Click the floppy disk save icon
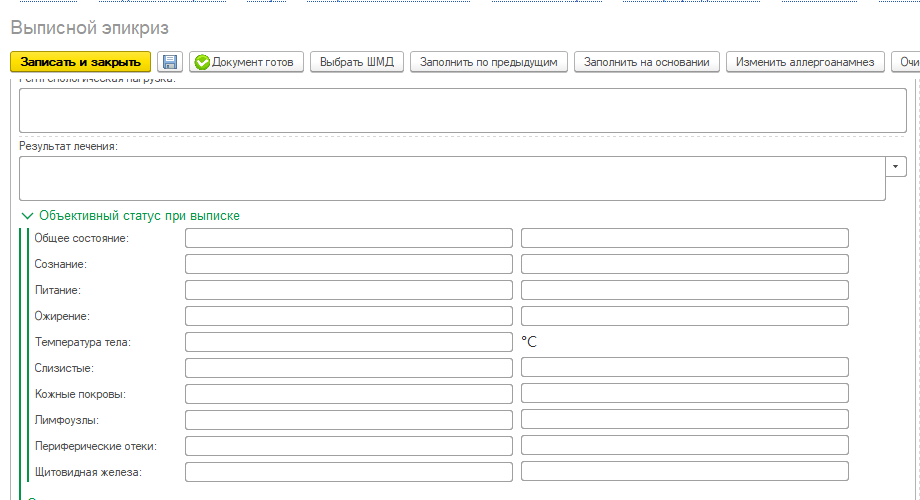 170,62
